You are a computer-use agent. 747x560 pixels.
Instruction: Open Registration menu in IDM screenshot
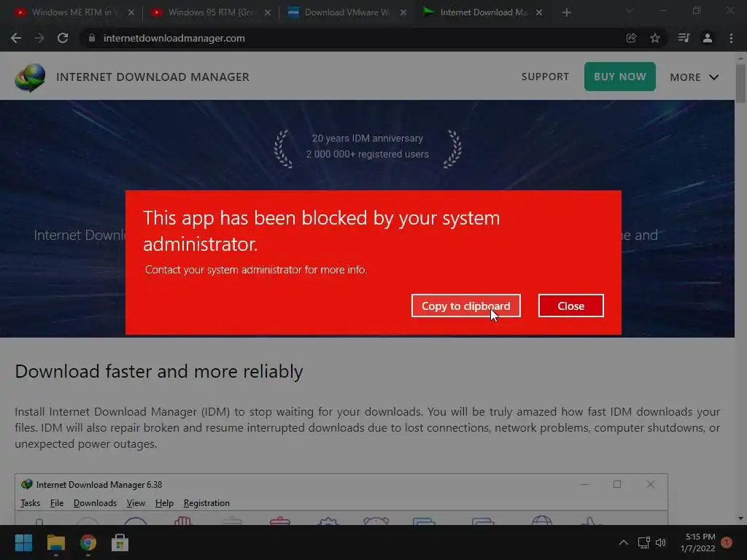(x=206, y=503)
